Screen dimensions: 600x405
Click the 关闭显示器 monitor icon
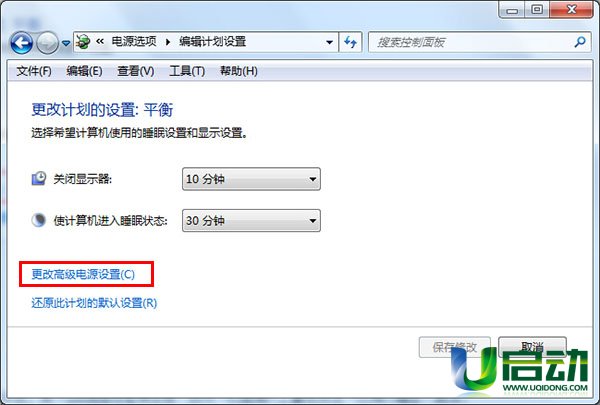pos(39,178)
